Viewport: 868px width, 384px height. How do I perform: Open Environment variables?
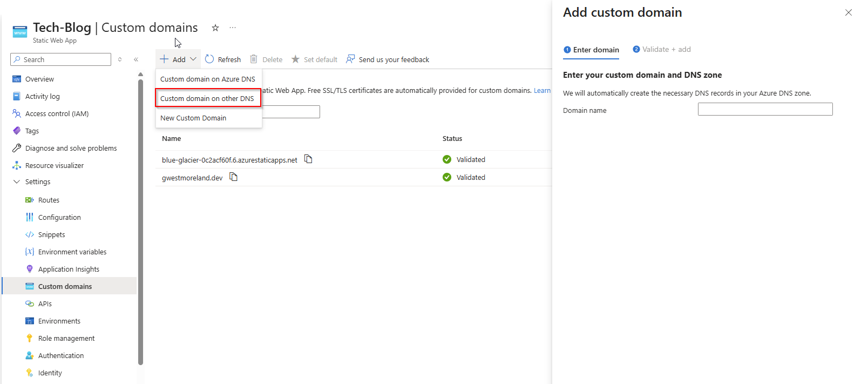coord(72,252)
